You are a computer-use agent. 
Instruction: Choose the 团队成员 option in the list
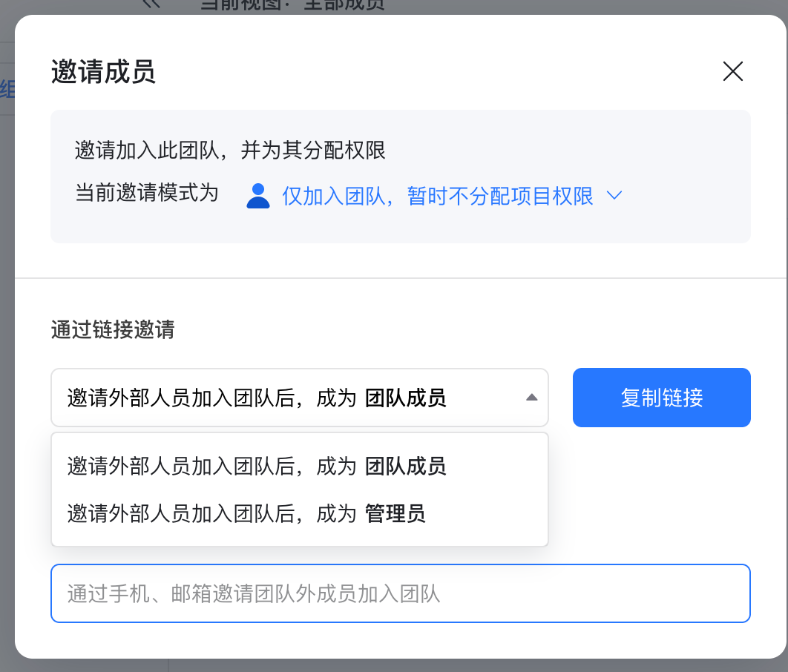tap(256, 466)
